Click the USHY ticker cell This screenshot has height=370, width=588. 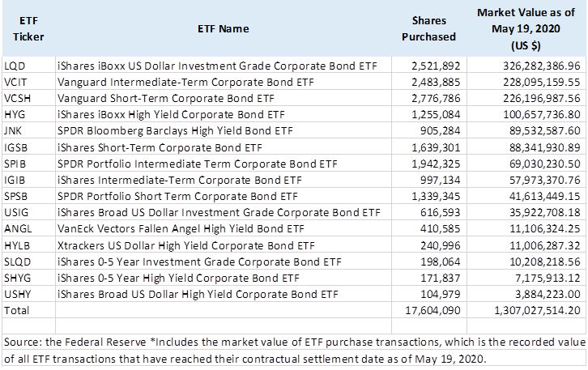pyautogui.click(x=29, y=294)
